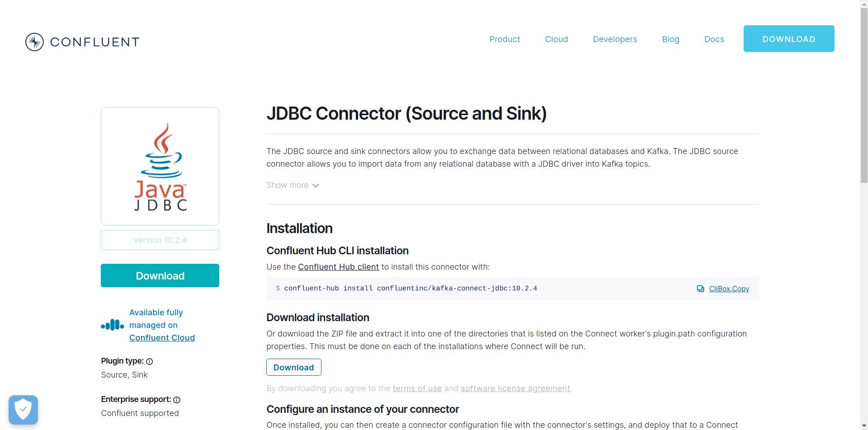Open the Version 10.2.4 selector

(160, 240)
